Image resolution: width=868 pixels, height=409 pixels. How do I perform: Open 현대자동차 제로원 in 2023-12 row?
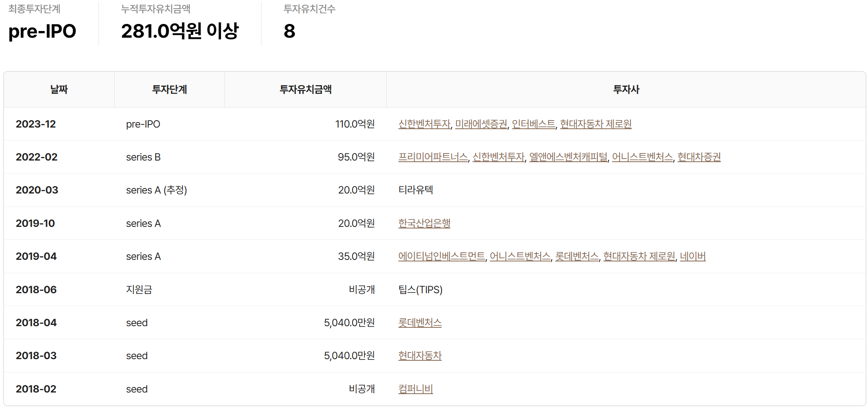[x=596, y=124]
